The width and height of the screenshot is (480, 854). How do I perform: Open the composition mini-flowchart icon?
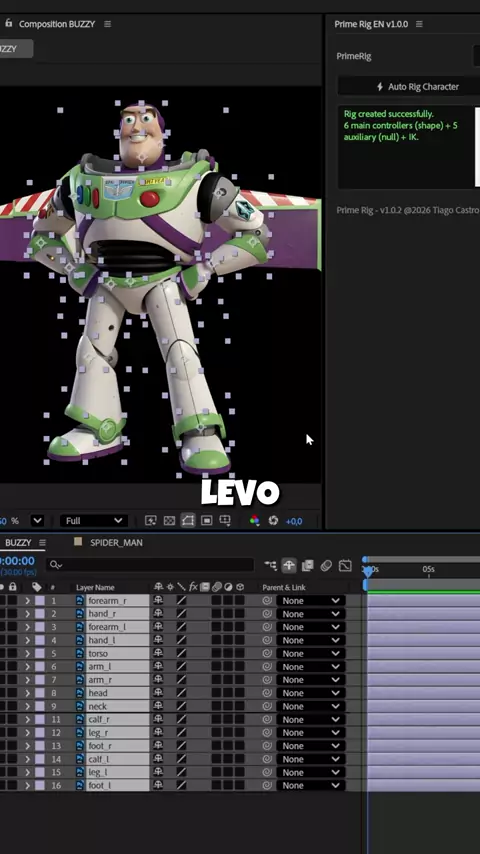tap(270, 565)
